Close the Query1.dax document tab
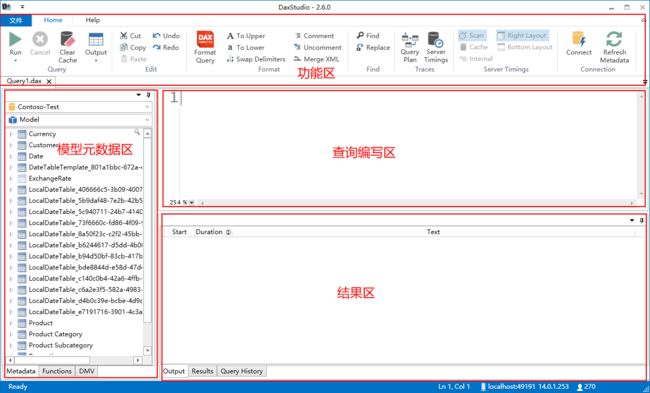The width and height of the screenshot is (650, 393). pyautogui.click(x=49, y=82)
